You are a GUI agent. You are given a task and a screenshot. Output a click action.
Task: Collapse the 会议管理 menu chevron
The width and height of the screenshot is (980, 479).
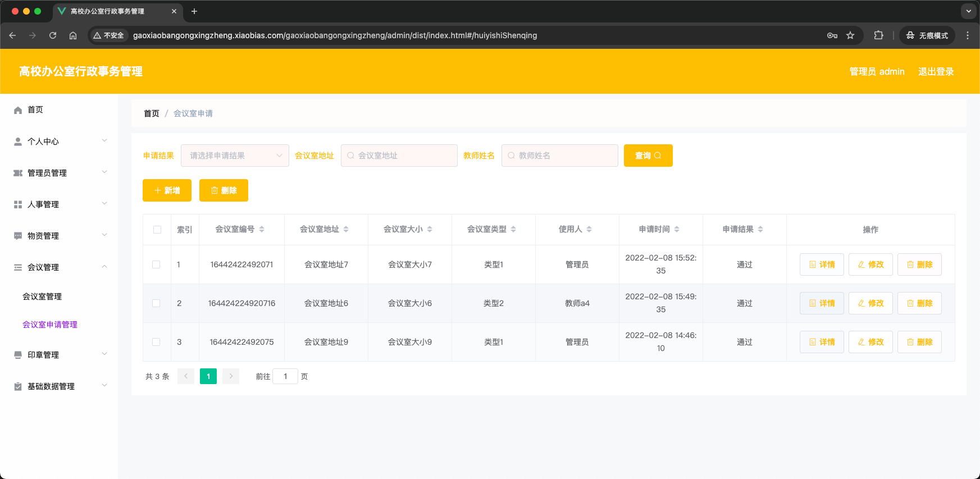104,266
